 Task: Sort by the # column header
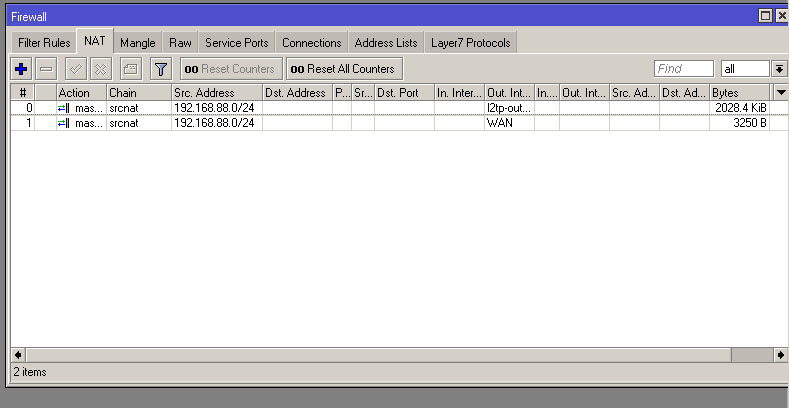pyautogui.click(x=23, y=93)
